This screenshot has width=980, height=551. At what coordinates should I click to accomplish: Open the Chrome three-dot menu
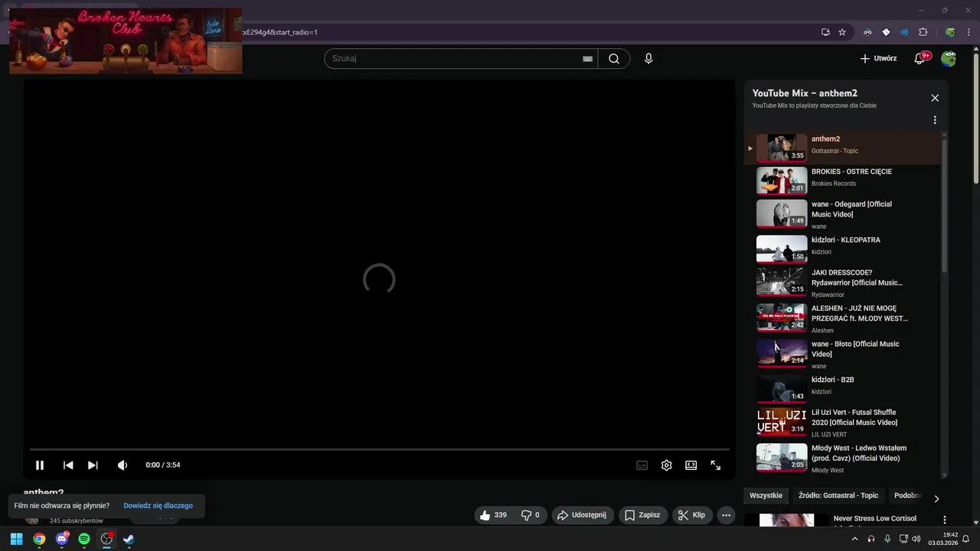point(969,32)
